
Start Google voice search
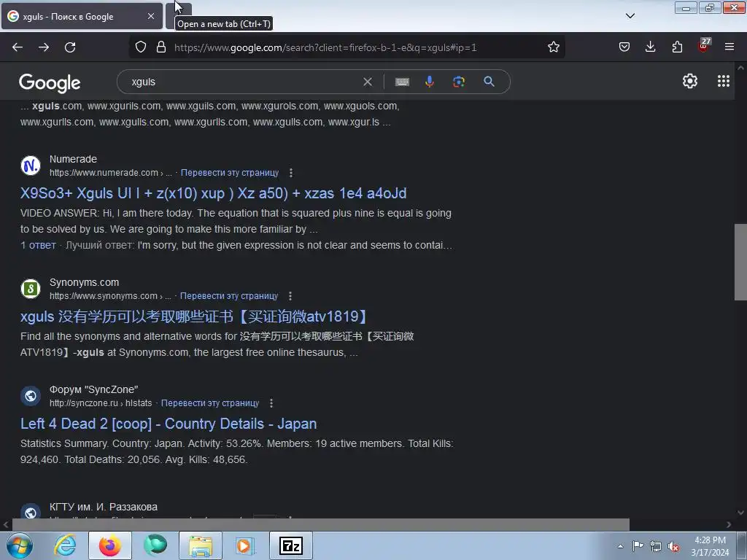[429, 82]
